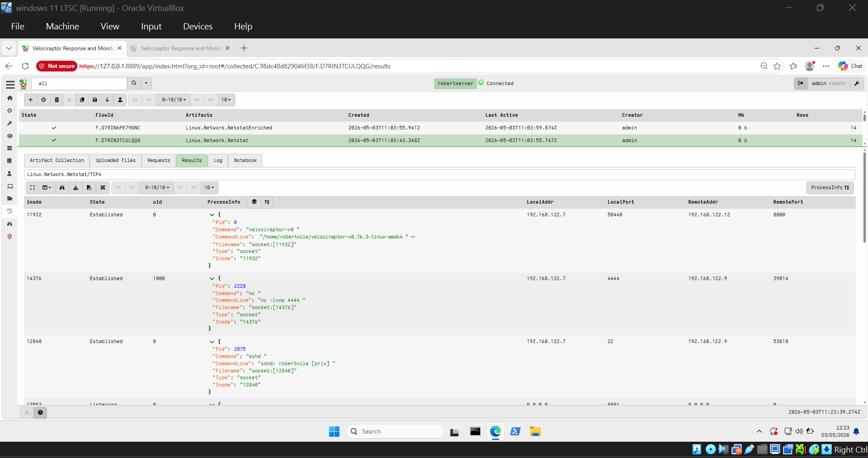Open the help question-mark button
This screenshot has height=458, width=868.
click(40, 412)
